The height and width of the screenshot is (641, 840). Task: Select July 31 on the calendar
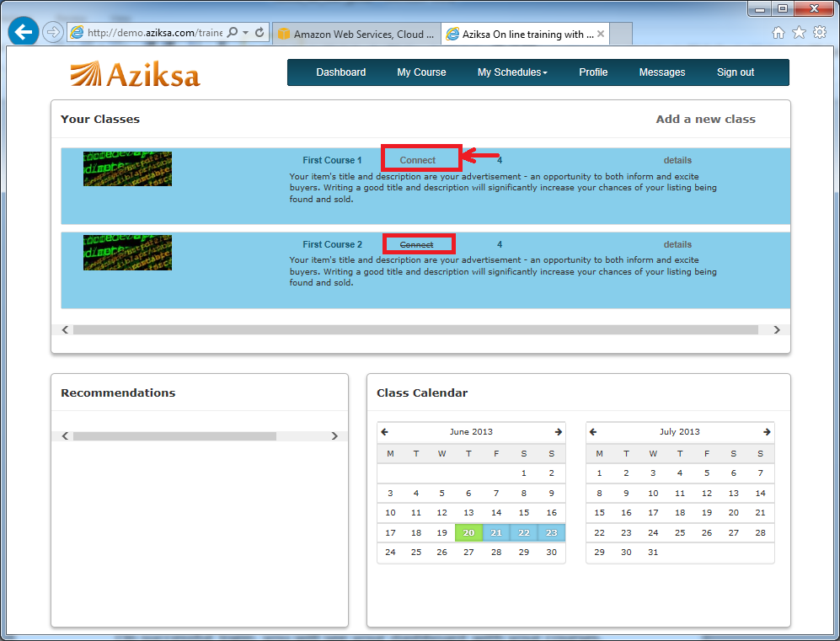(x=652, y=552)
